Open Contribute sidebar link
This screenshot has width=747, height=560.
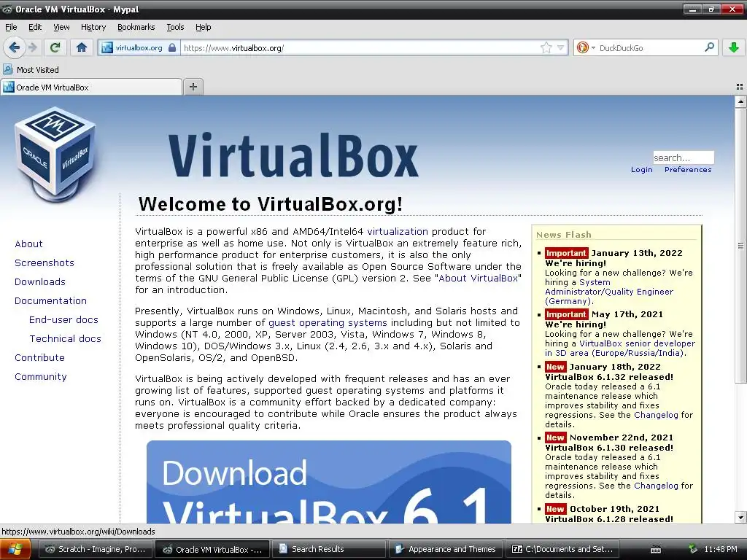click(39, 357)
